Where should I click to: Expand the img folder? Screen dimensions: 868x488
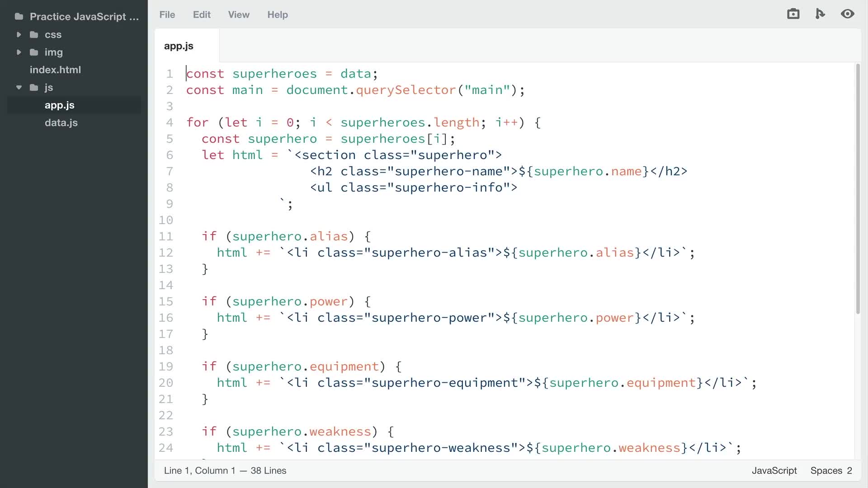19,52
